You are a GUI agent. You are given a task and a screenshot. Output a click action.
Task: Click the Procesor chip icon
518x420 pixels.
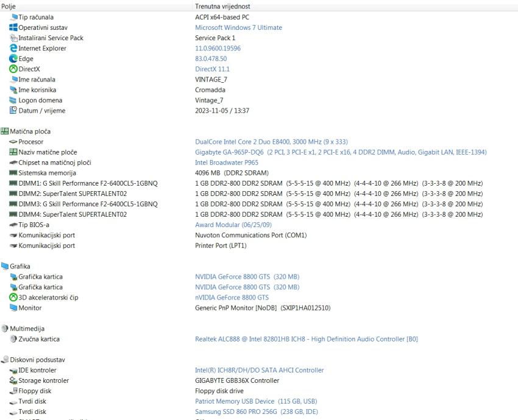click(13, 142)
